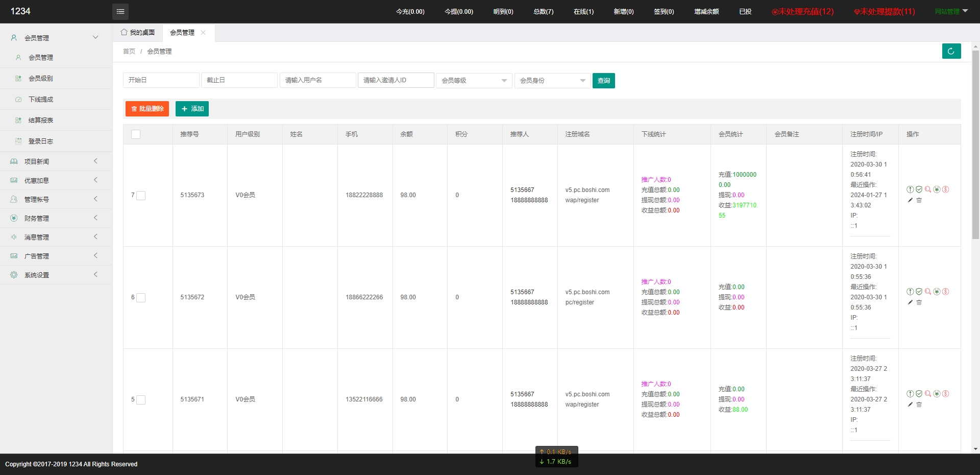Viewport: 980px width, 475px height.
Task: Click the red magnifier icon for member 5135672
Action: point(928,292)
